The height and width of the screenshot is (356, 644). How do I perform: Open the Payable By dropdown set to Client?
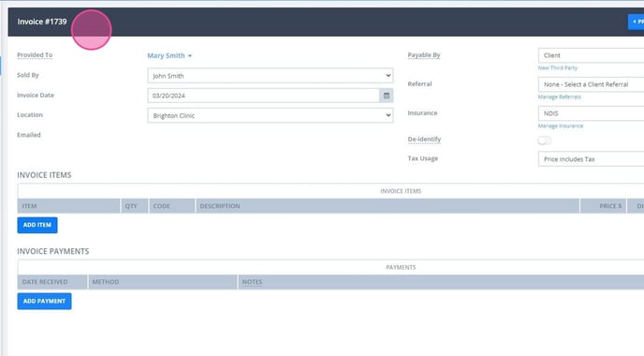click(591, 55)
